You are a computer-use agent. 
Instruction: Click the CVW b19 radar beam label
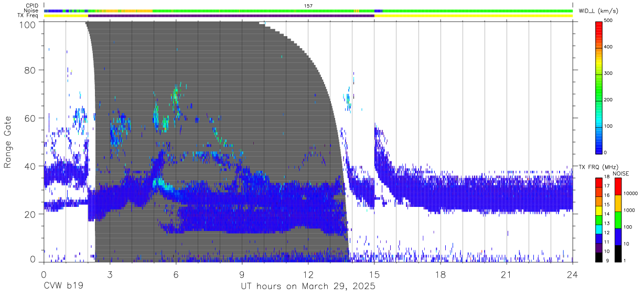(x=63, y=286)
